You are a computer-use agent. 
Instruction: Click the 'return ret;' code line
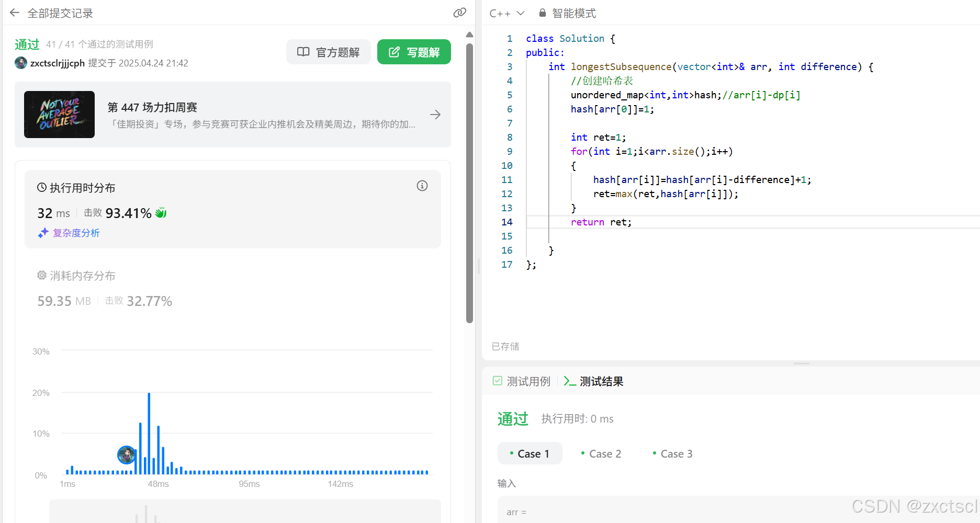601,222
